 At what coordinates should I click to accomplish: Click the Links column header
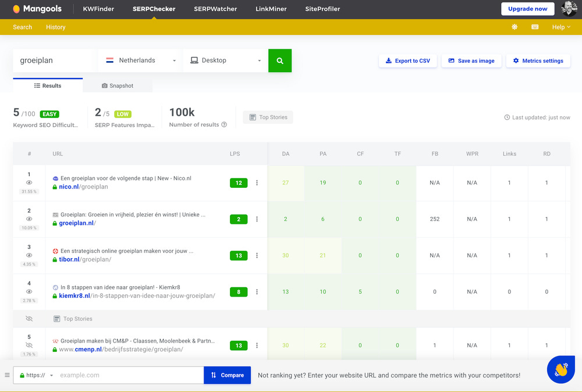click(x=509, y=154)
